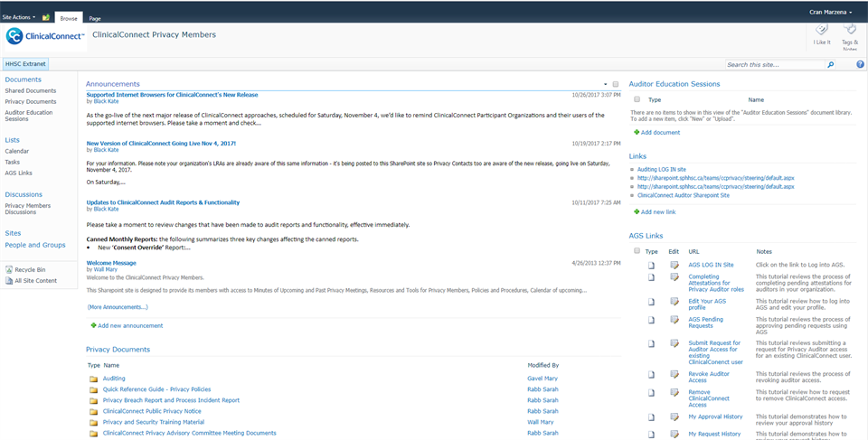Viewport: 868px width, 440px height.
Task: Open People and Groups
Action: point(35,245)
